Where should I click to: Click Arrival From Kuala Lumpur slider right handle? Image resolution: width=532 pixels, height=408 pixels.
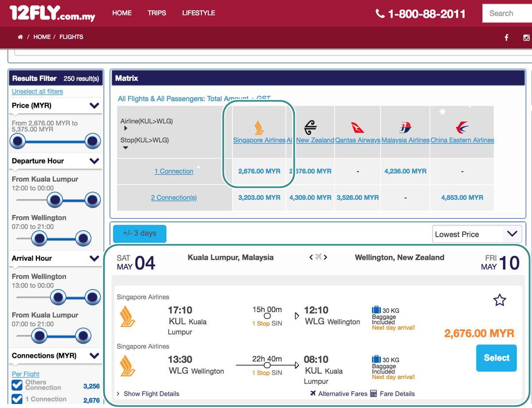[x=83, y=336]
